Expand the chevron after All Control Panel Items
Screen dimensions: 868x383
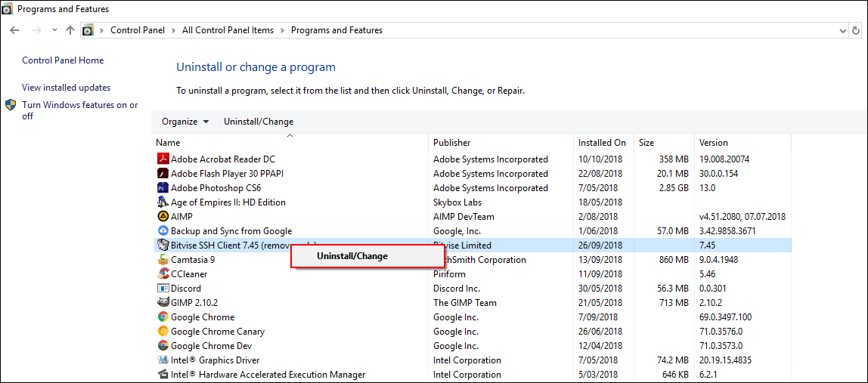pos(282,30)
